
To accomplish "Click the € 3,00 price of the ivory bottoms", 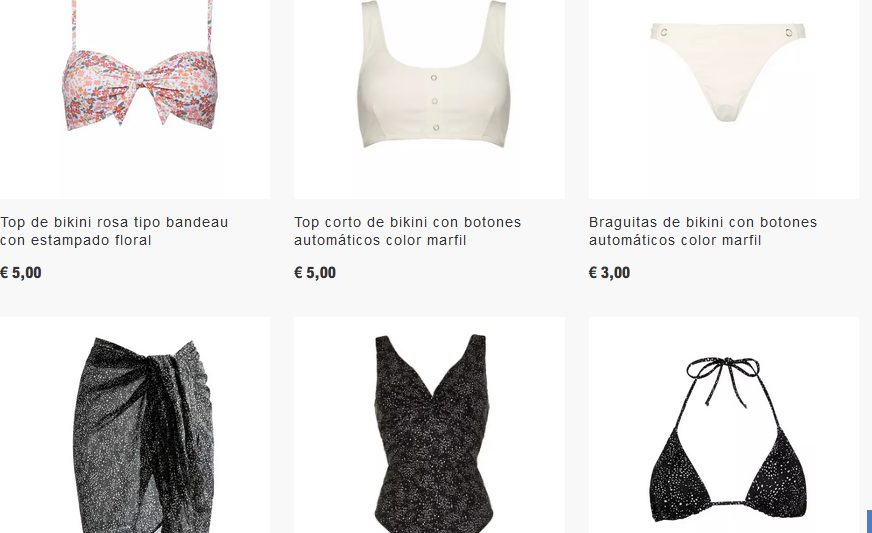I will coord(610,273).
